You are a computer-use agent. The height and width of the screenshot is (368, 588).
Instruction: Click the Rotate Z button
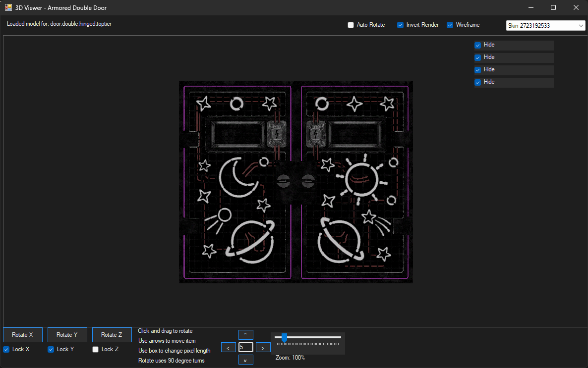(x=112, y=335)
